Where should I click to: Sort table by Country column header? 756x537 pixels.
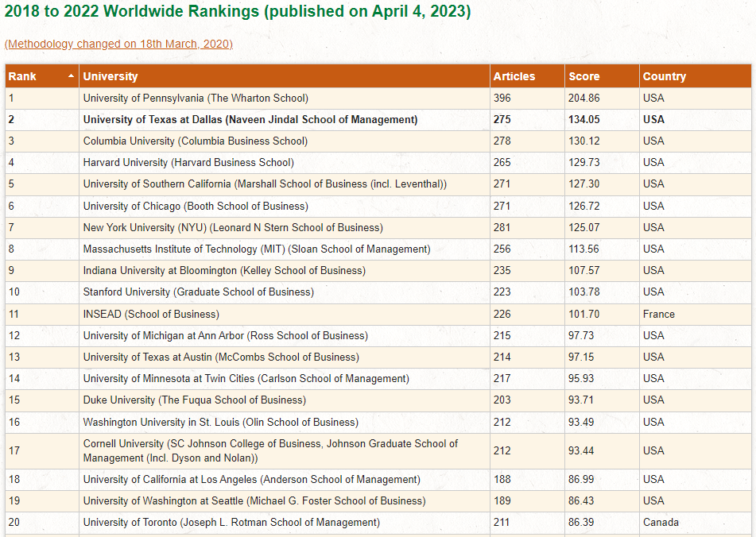tap(664, 76)
